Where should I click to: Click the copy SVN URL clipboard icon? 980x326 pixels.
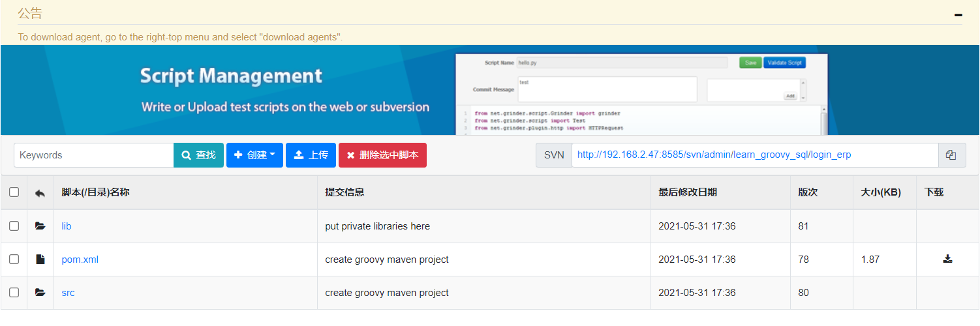951,155
